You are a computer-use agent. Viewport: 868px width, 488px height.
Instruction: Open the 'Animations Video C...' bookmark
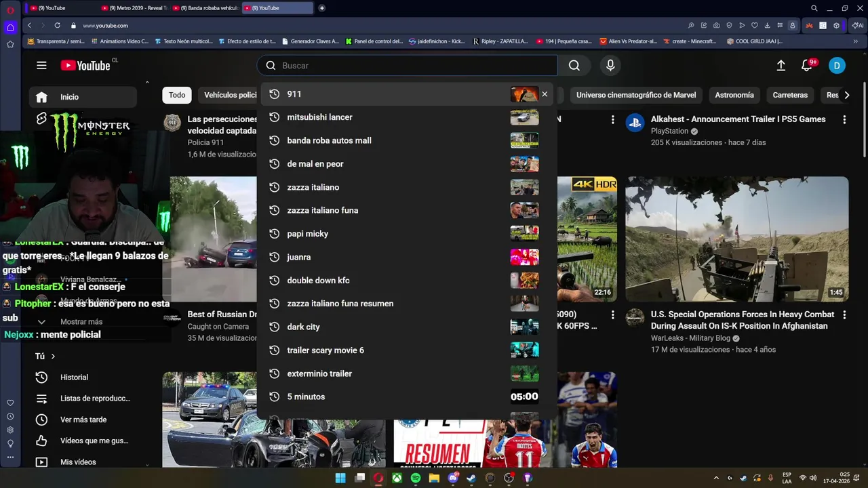(x=119, y=41)
